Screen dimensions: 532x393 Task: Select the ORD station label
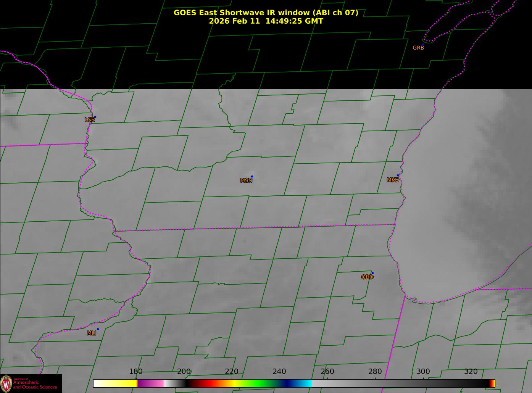pyautogui.click(x=367, y=277)
